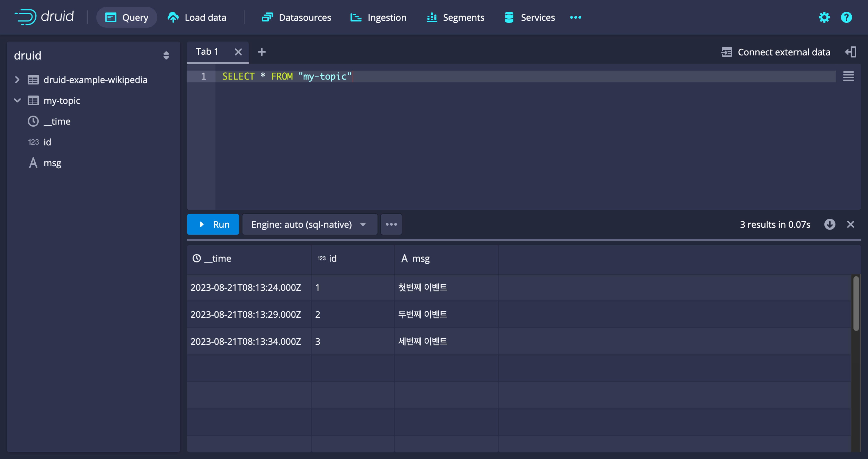Expand the druid-example-wikipedia datasource

tap(17, 79)
